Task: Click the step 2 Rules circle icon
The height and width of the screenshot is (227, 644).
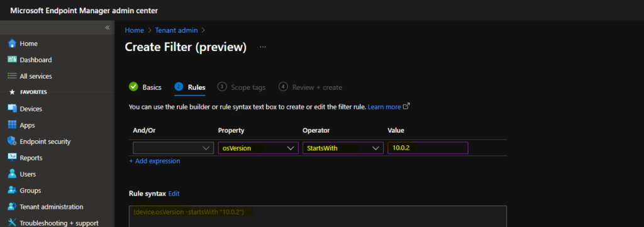Action: coord(179,87)
